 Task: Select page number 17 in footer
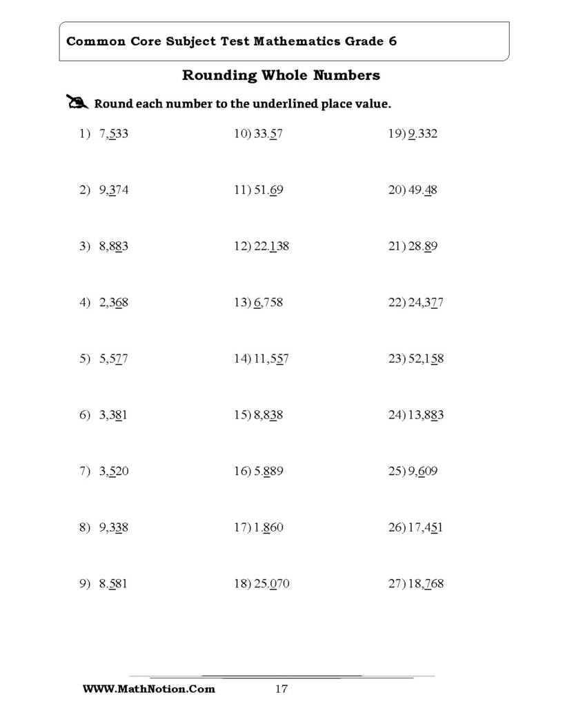[281, 689]
